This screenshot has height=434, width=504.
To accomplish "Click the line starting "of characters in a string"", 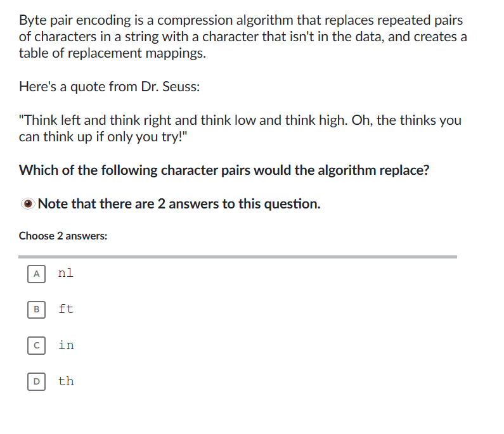I will (x=243, y=37).
